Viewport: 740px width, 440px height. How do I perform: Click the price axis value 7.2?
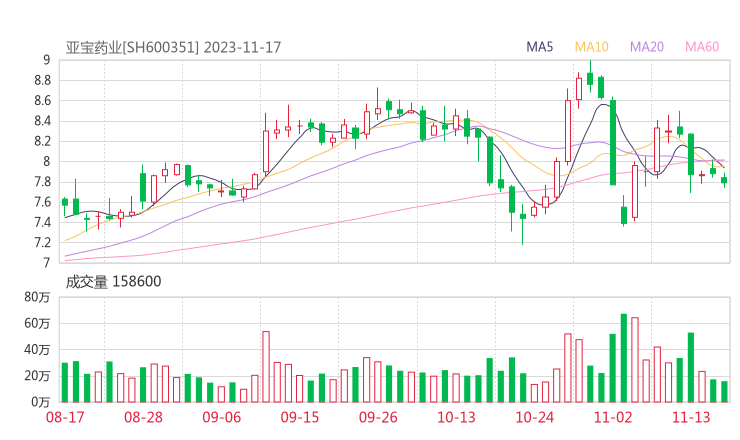click(42, 243)
